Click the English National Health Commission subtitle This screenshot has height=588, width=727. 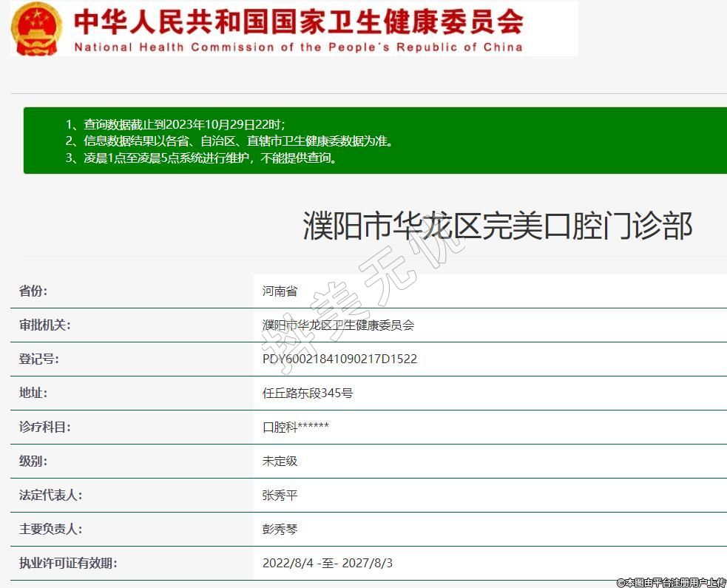tap(298, 47)
